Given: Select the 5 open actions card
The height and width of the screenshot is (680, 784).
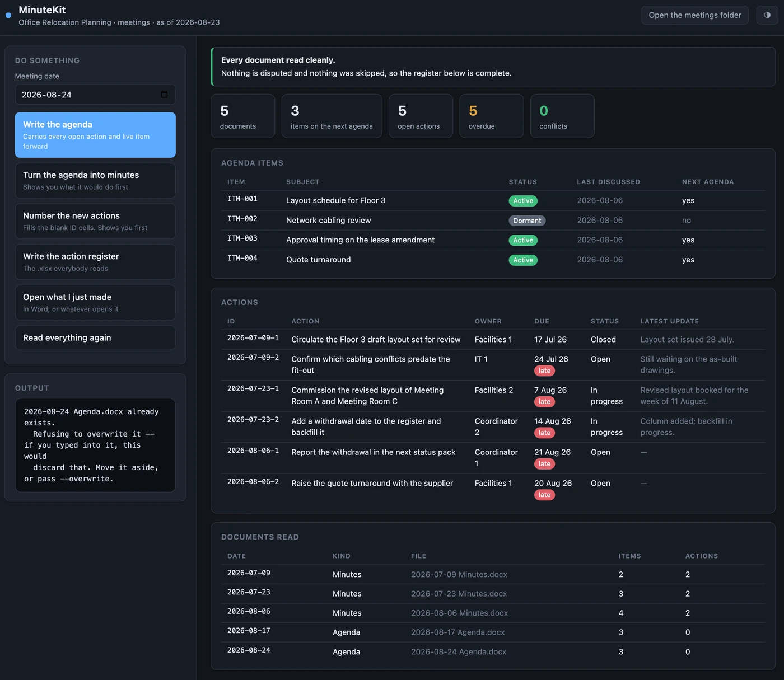Looking at the screenshot, I should 421,116.
